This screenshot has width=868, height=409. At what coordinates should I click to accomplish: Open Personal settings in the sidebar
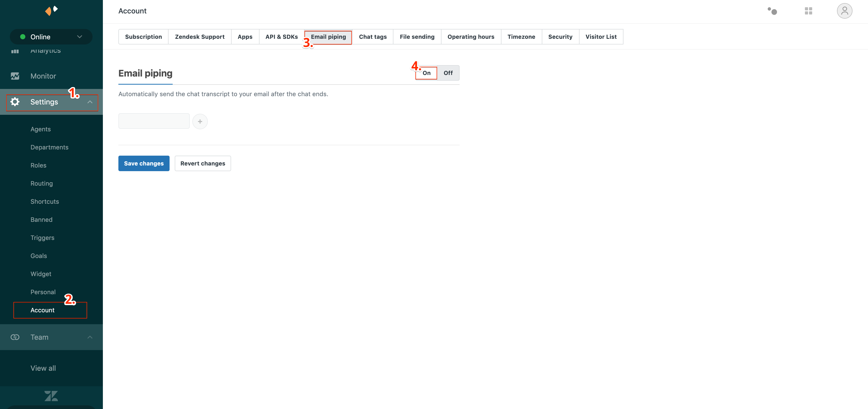pyautogui.click(x=43, y=292)
